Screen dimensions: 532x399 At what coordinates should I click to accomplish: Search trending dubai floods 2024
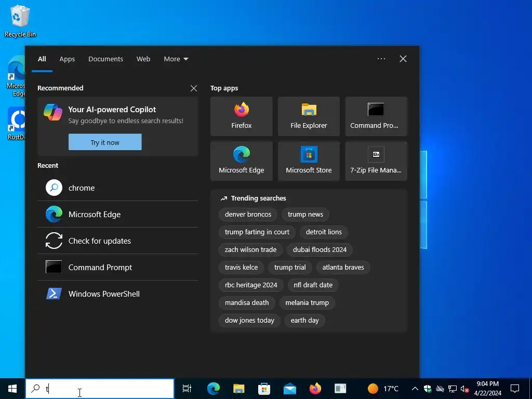click(x=320, y=250)
